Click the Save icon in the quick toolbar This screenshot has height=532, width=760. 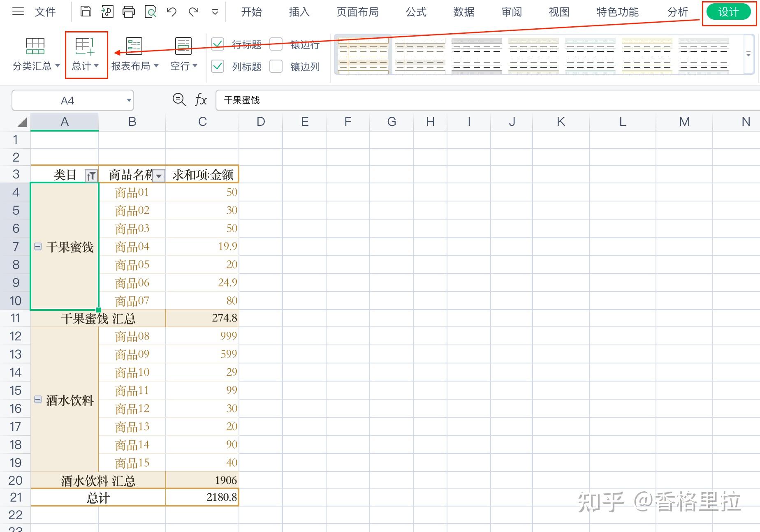click(86, 12)
